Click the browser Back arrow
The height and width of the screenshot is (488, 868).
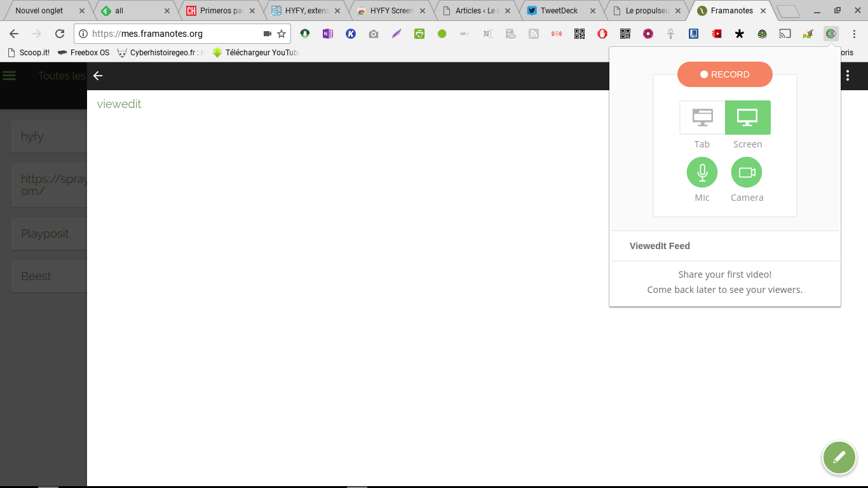click(14, 34)
